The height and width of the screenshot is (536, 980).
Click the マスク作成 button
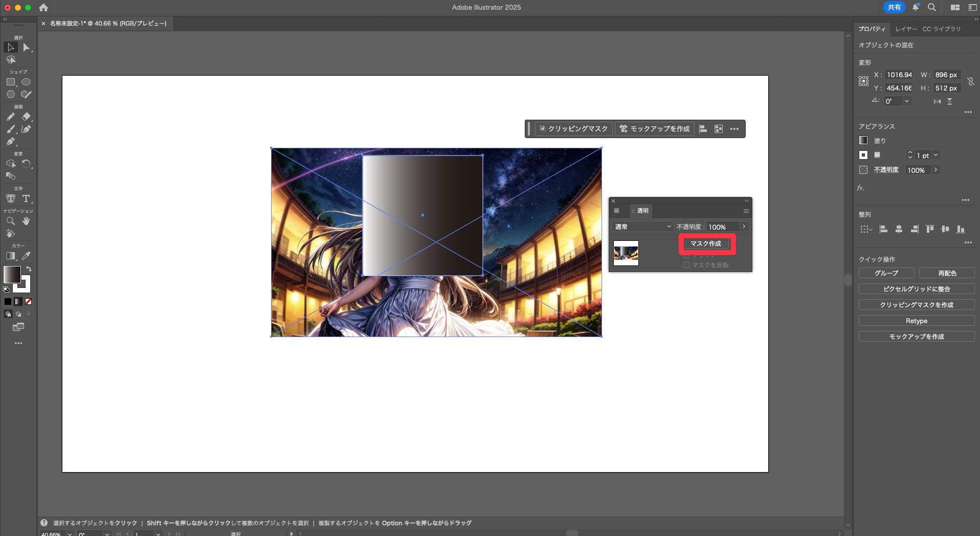[706, 243]
